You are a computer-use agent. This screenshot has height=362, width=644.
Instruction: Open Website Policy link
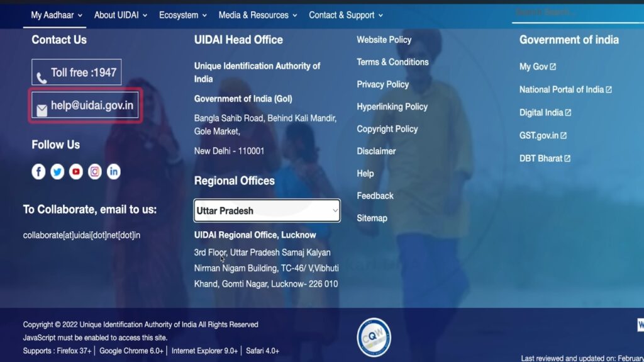tap(384, 40)
